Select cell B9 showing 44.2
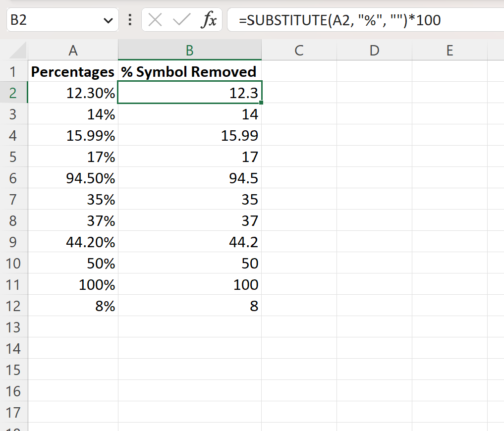504x431 pixels. (189, 242)
